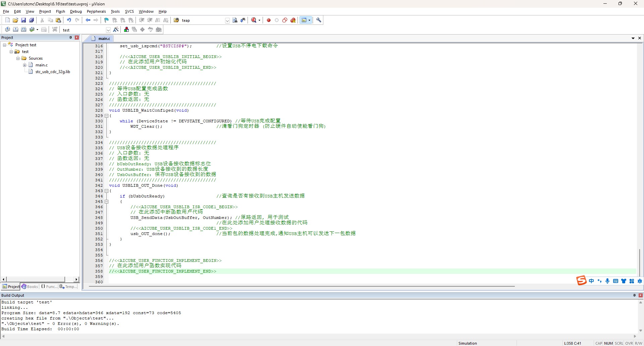
Task: Switch to the Functions panel tab
Action: click(49, 287)
